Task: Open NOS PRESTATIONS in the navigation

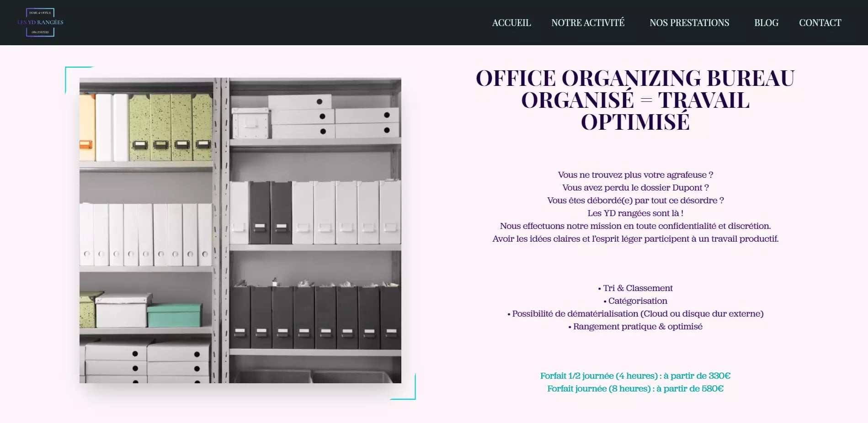Action: 689,23
